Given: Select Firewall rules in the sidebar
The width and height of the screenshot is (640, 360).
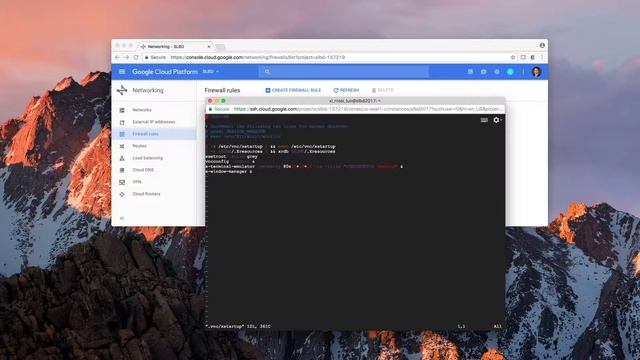Looking at the screenshot, I should [145, 134].
